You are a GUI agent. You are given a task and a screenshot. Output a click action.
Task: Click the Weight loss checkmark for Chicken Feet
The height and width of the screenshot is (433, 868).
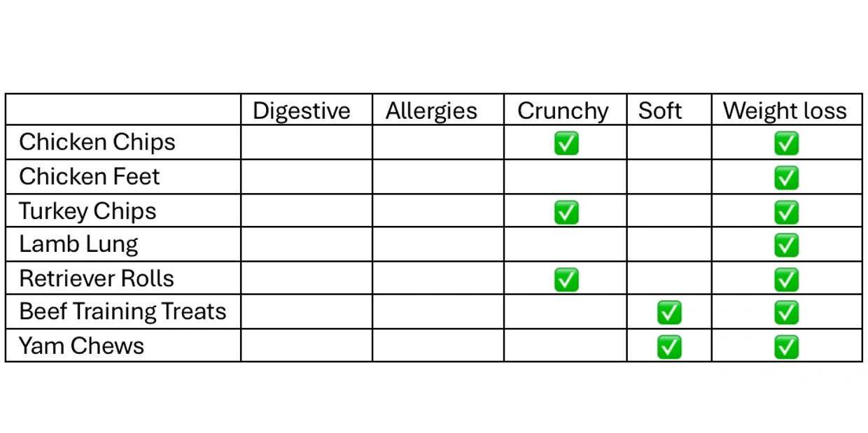(x=786, y=178)
